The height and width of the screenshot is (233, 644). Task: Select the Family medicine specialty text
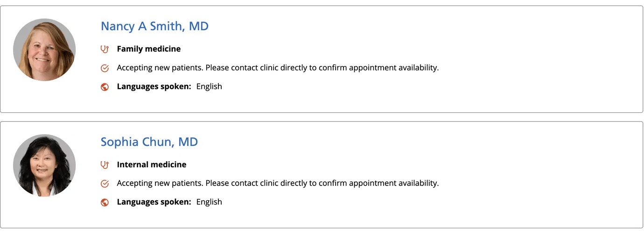click(148, 49)
